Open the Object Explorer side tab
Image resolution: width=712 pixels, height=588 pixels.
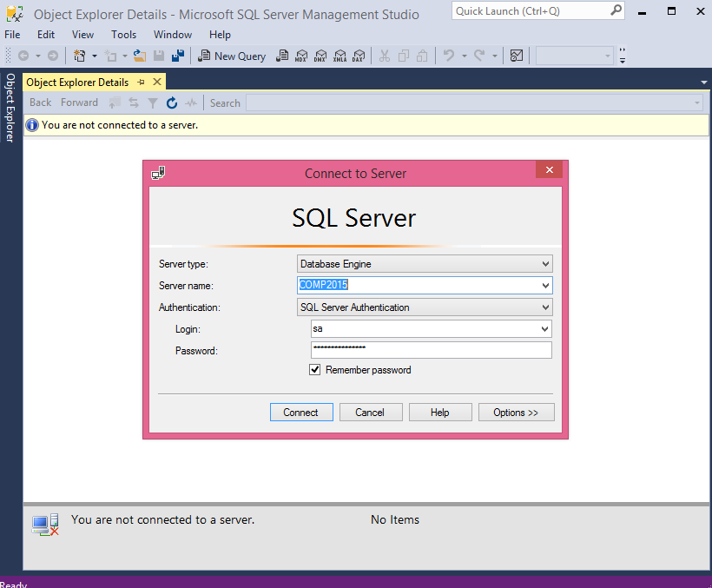[10, 108]
